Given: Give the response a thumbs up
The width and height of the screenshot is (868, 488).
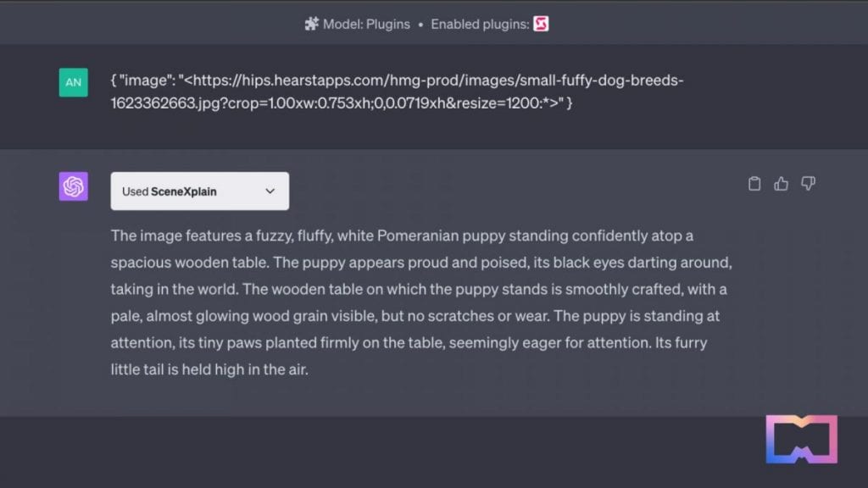Looking at the screenshot, I should click(x=781, y=184).
